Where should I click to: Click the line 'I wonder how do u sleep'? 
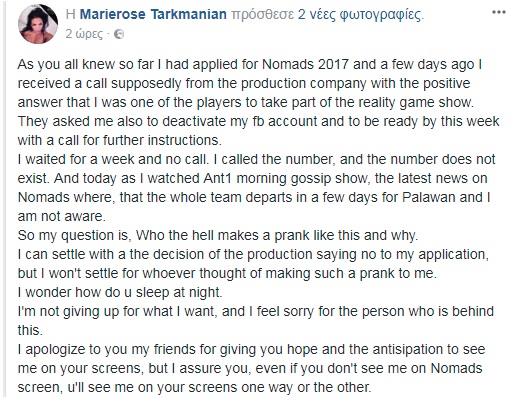pos(120,292)
